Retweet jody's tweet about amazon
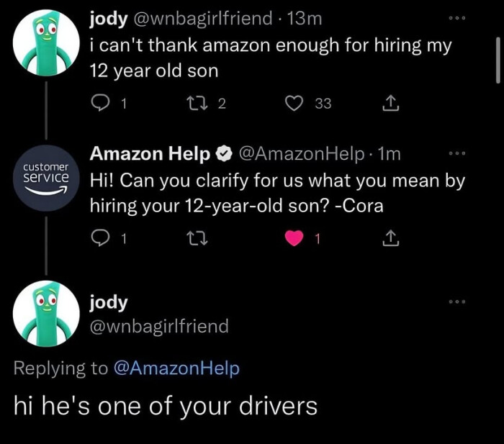 (x=197, y=103)
